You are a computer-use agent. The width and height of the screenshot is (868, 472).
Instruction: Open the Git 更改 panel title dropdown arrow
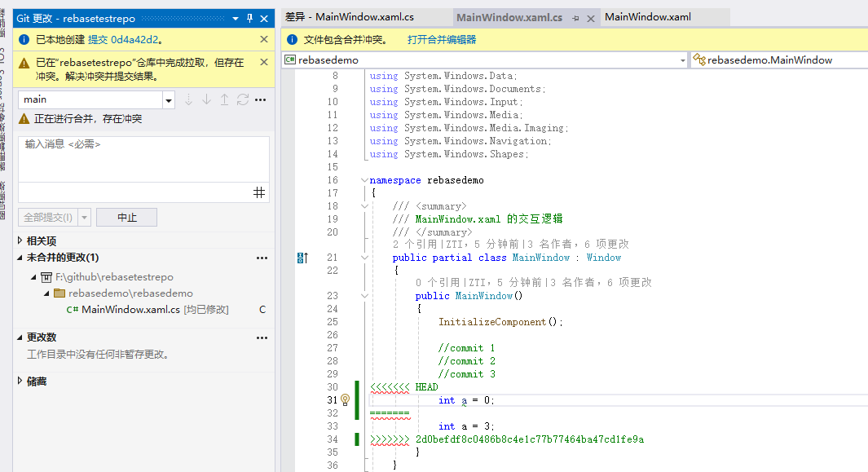pyautogui.click(x=236, y=18)
